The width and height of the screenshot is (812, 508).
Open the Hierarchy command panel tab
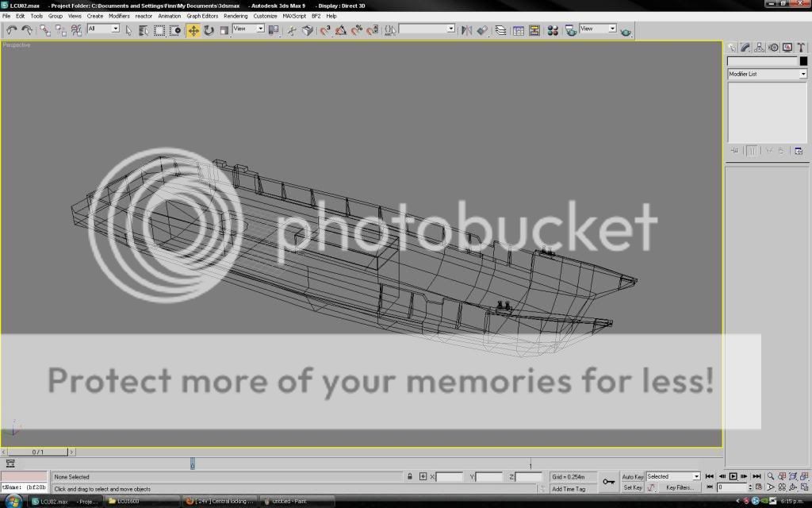759,48
